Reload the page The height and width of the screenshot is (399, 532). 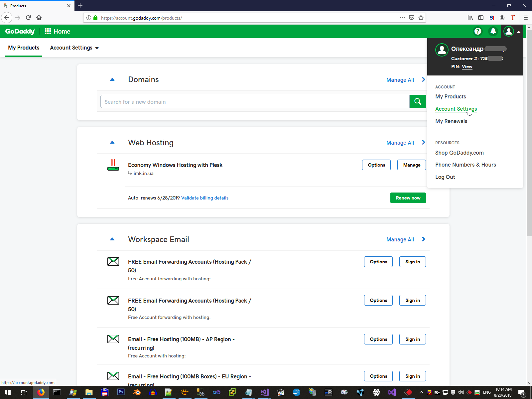(28, 18)
